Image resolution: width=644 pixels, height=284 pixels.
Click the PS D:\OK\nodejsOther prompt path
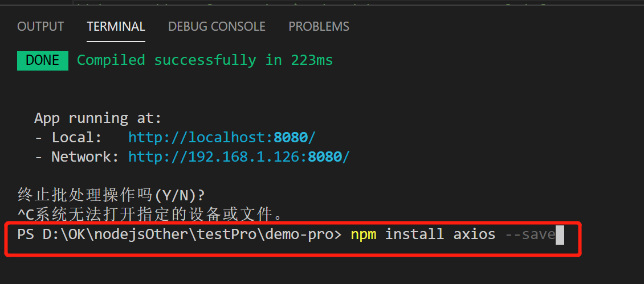tap(180, 234)
